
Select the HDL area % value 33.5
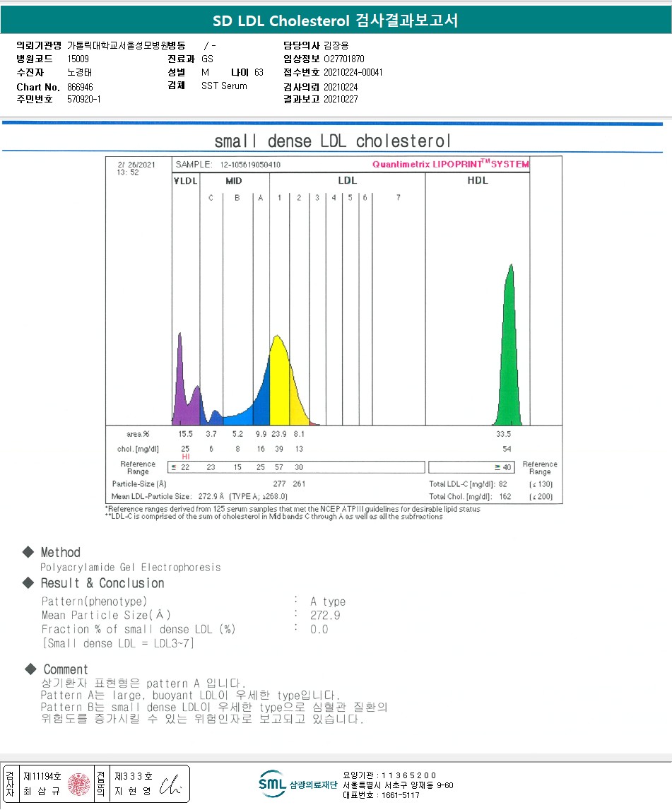[x=504, y=434]
